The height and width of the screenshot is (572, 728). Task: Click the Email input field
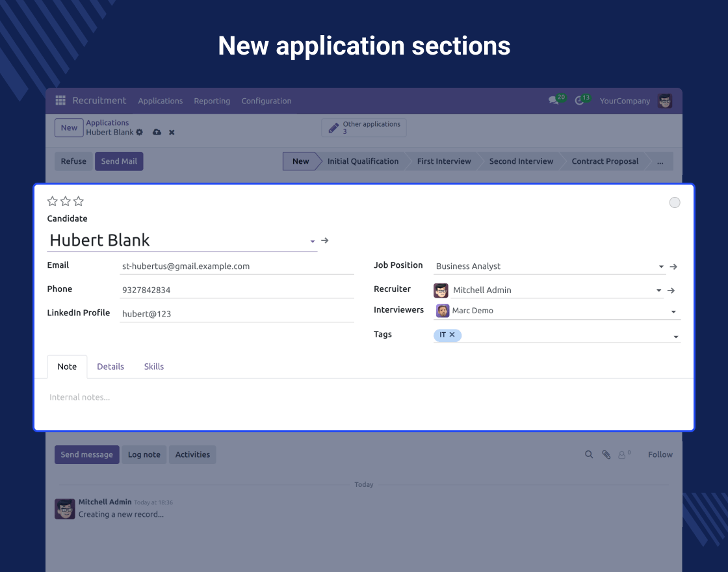(x=237, y=266)
